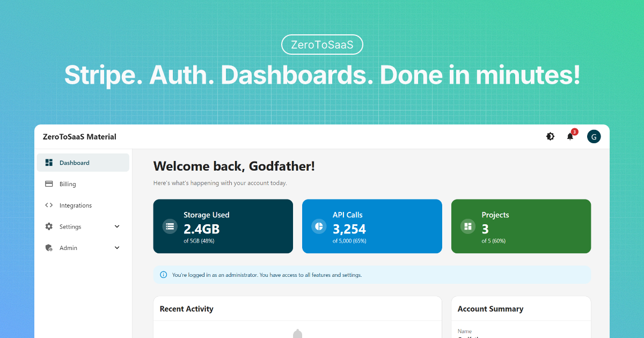Expand the Settings submenu chevron
Image resolution: width=644 pixels, height=338 pixels.
point(117,226)
